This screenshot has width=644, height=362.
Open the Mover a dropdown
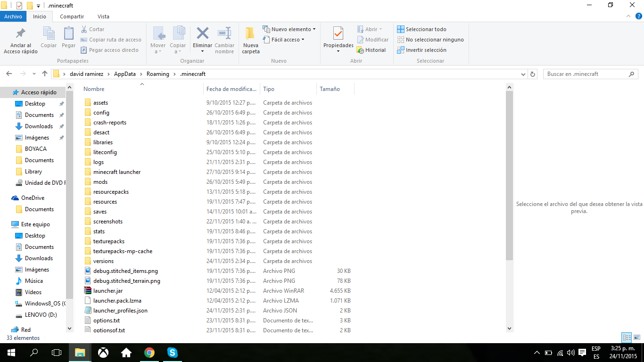pos(158,41)
